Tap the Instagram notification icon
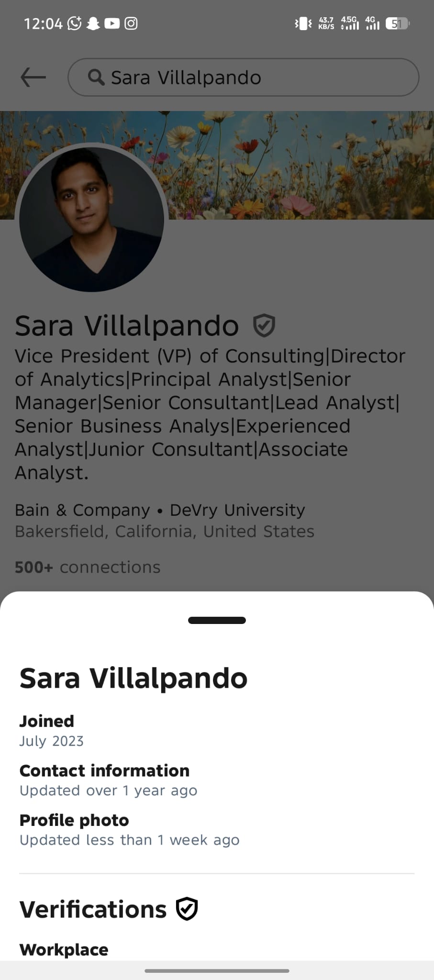434x980 pixels. pos(131,23)
